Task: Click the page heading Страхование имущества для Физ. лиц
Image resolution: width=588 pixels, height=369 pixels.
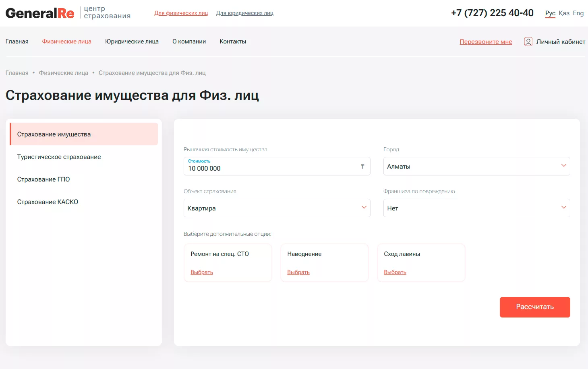Action: pos(132,95)
